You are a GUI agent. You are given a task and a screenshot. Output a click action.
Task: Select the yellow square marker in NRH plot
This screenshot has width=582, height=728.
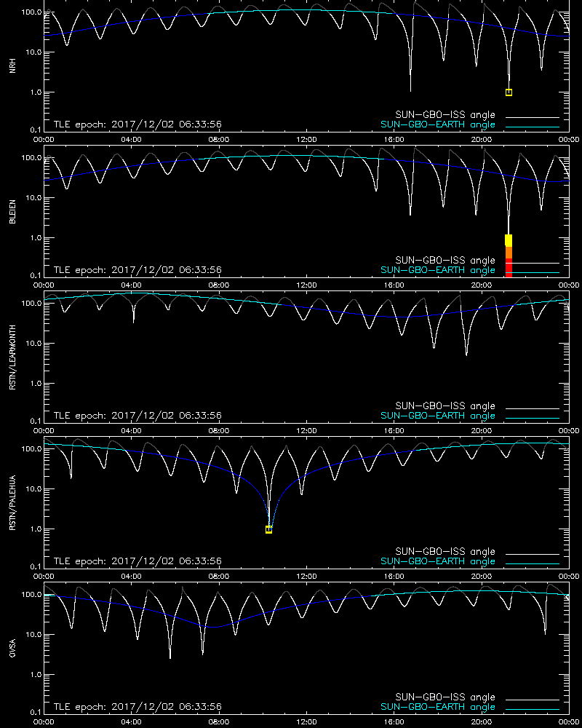509,92
